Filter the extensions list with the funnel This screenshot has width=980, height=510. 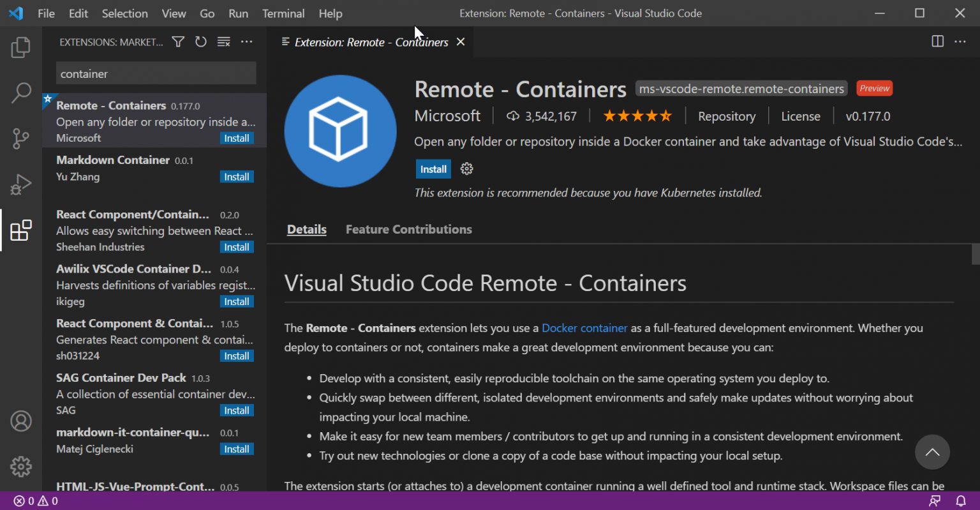[x=178, y=41]
